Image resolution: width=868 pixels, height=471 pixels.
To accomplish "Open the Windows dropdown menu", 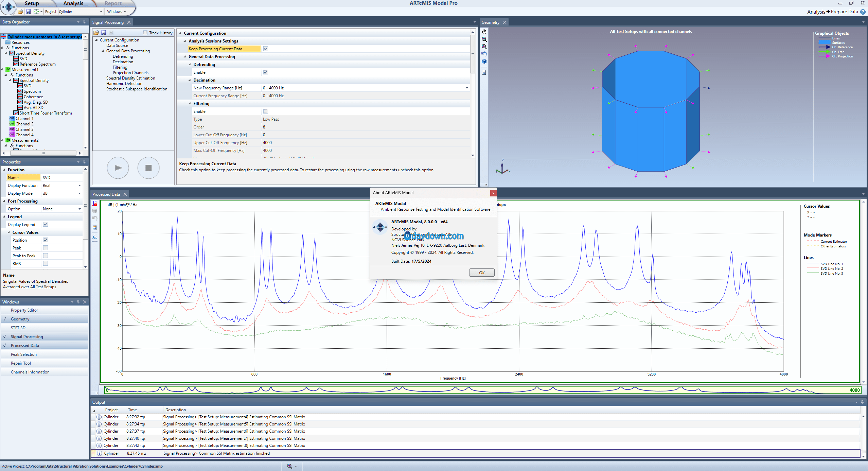I will pos(116,12).
